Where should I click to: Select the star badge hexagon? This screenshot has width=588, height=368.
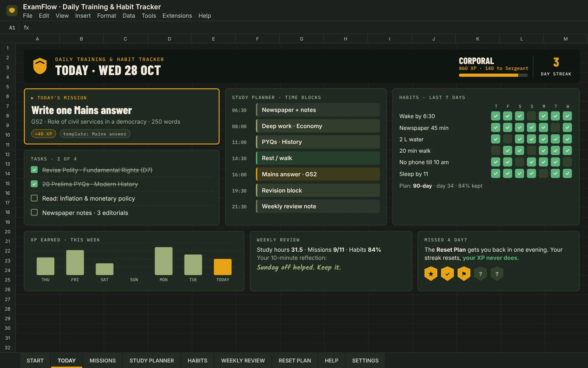click(x=431, y=274)
